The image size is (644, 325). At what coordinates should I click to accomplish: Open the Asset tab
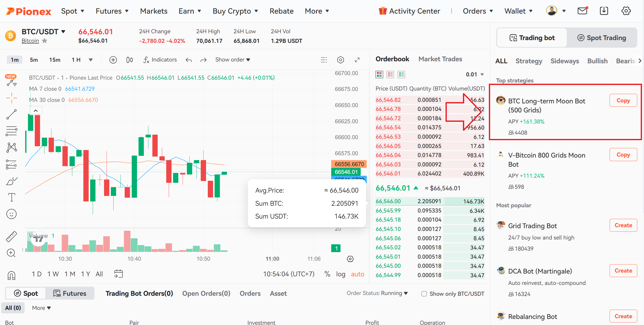[x=278, y=293]
